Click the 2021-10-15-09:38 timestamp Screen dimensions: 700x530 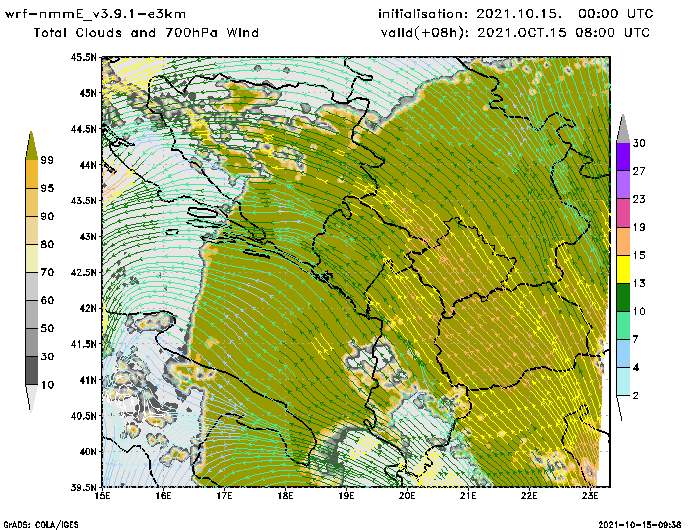640,525
